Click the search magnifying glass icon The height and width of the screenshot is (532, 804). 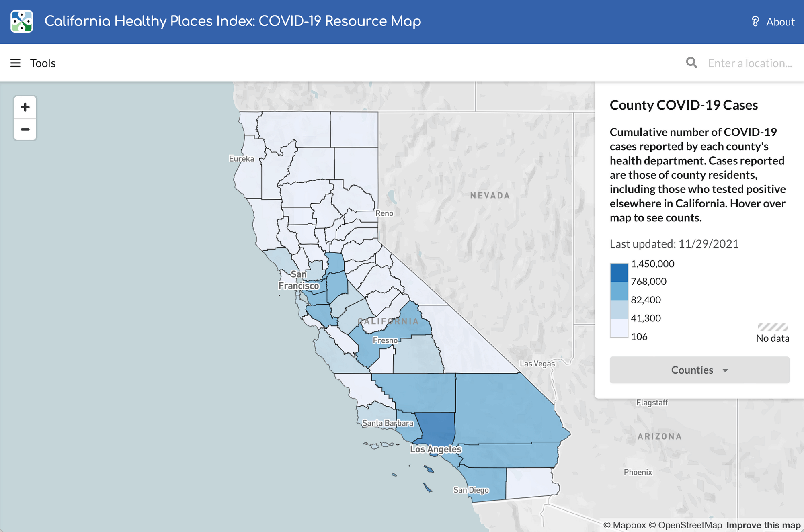[691, 63]
